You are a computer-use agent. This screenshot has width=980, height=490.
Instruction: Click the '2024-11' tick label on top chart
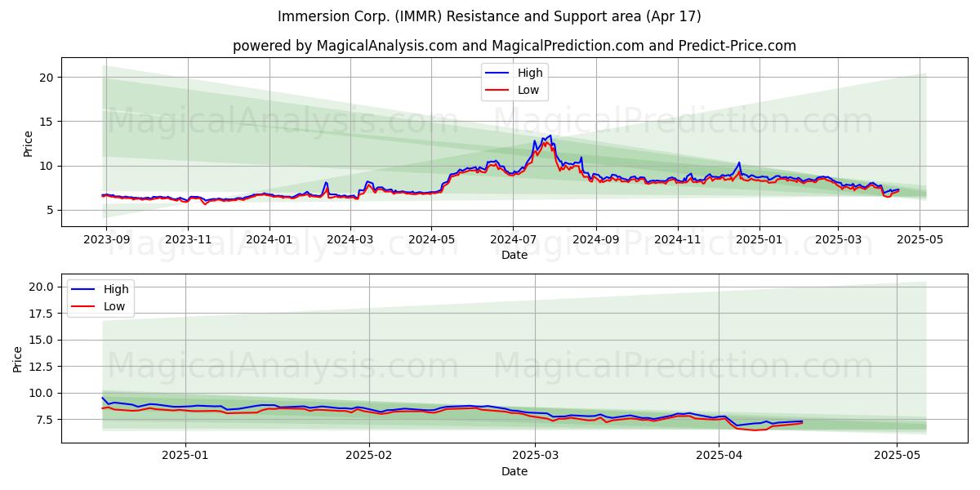click(x=678, y=239)
